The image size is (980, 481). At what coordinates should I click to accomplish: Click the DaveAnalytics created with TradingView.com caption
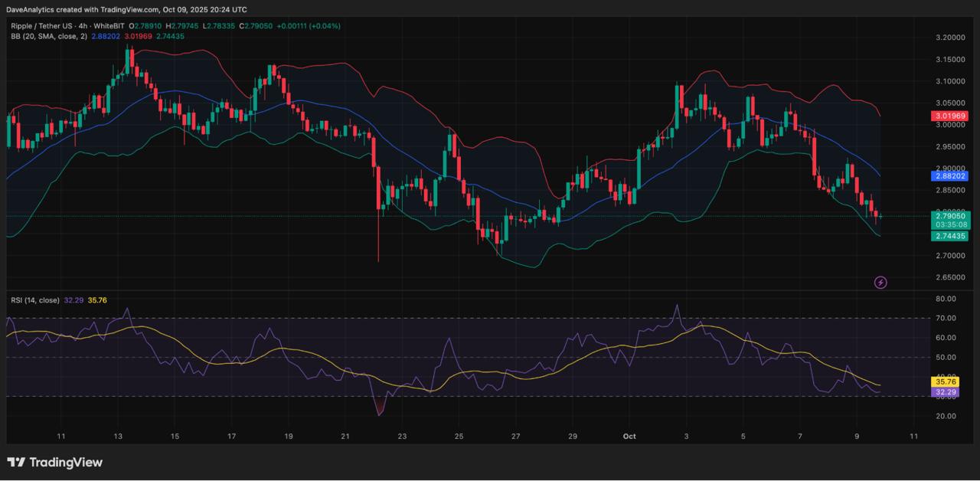(126, 9)
